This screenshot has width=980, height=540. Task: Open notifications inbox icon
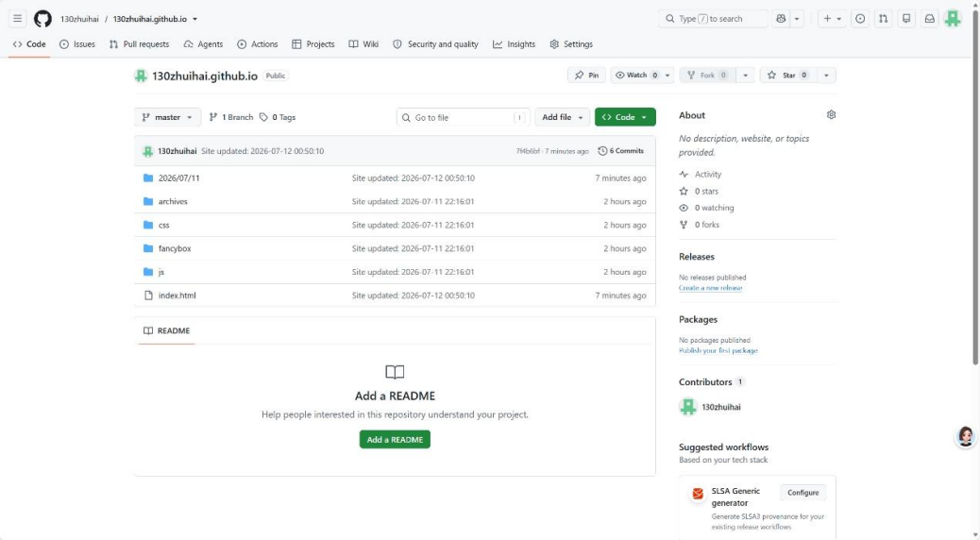click(x=929, y=19)
